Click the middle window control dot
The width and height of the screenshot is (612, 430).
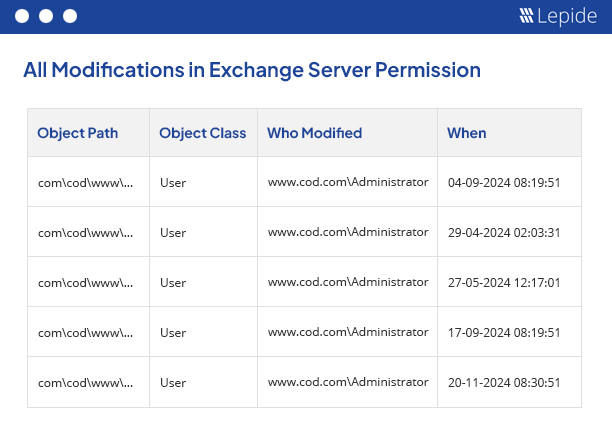click(46, 16)
